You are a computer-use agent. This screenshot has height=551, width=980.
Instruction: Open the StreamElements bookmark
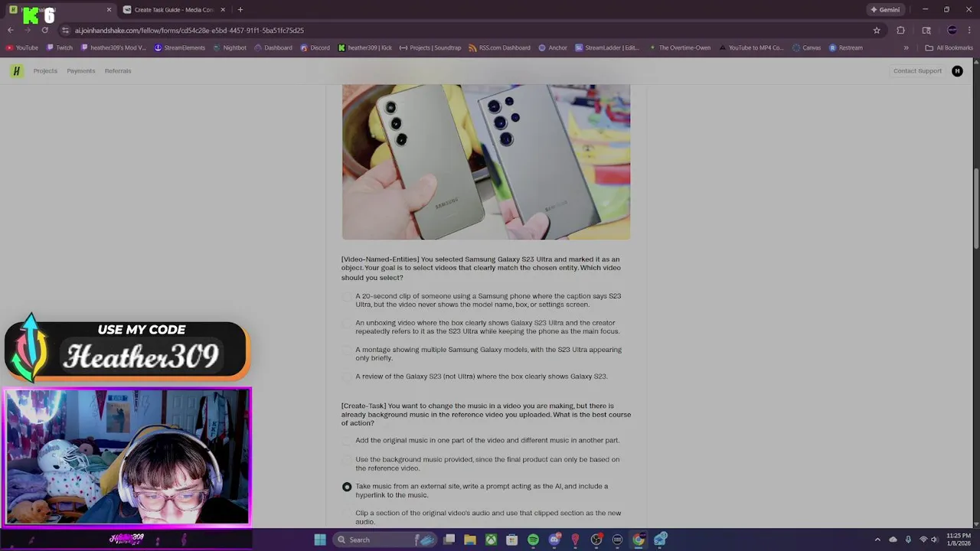point(180,47)
